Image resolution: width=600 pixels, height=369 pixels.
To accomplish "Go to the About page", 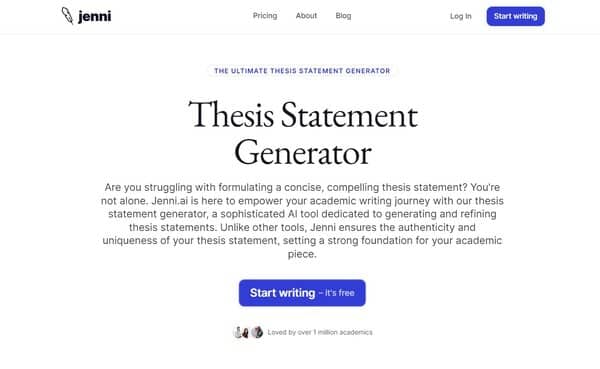I will tap(306, 16).
